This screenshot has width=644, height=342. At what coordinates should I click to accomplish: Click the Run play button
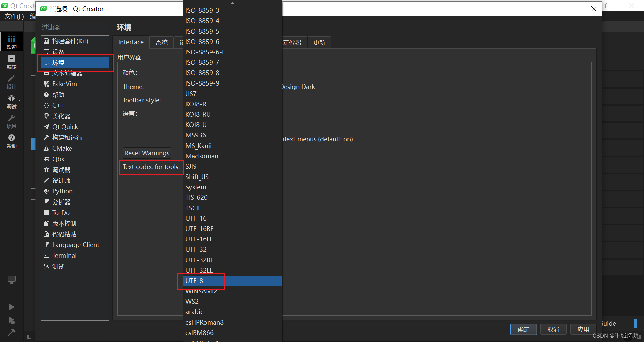[11, 307]
